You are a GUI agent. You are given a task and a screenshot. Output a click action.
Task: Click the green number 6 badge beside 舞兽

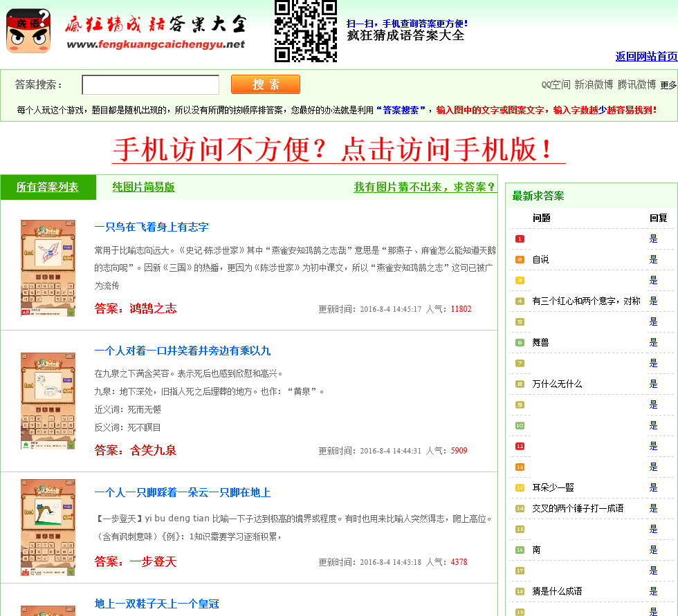click(x=520, y=342)
